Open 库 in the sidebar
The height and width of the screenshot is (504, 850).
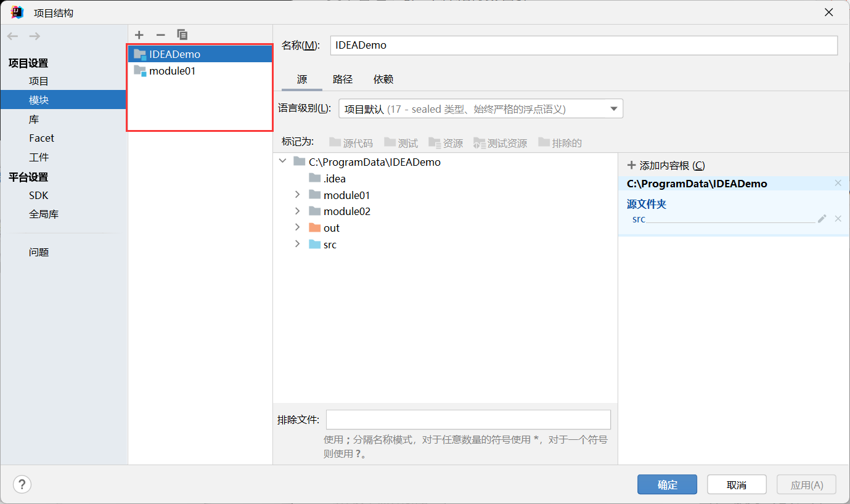pos(34,120)
